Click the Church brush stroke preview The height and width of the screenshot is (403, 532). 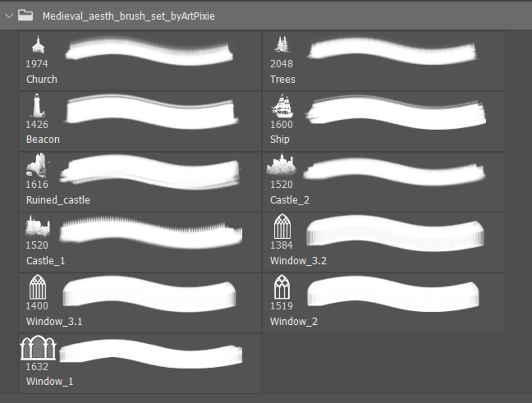pyautogui.click(x=149, y=50)
